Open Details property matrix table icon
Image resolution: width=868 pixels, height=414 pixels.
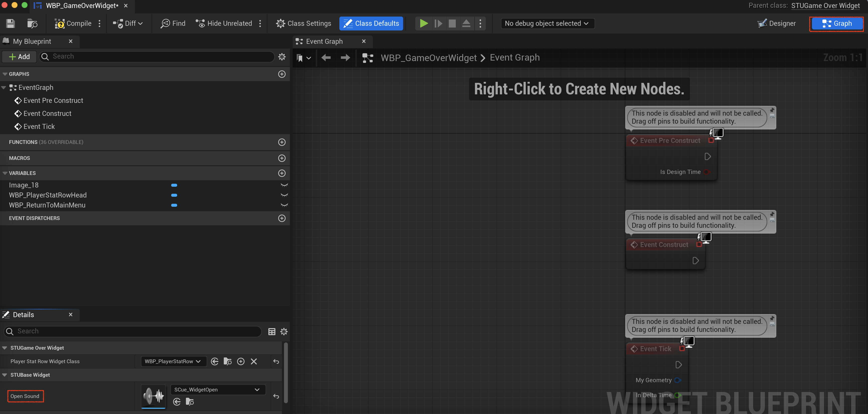(272, 332)
